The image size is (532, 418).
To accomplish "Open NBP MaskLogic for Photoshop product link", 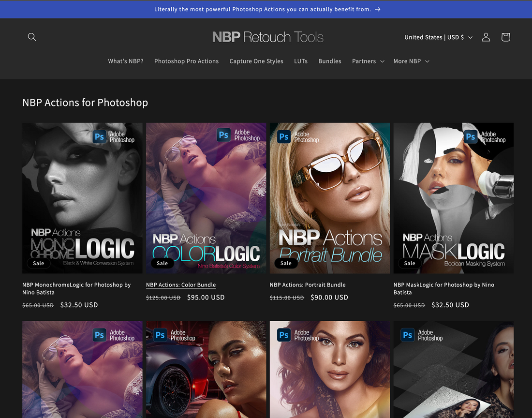I will pyautogui.click(x=444, y=288).
